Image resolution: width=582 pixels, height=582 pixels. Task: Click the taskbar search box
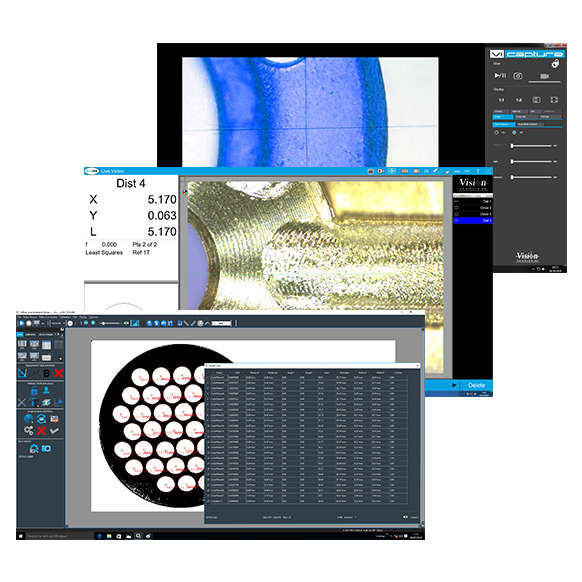click(59, 536)
